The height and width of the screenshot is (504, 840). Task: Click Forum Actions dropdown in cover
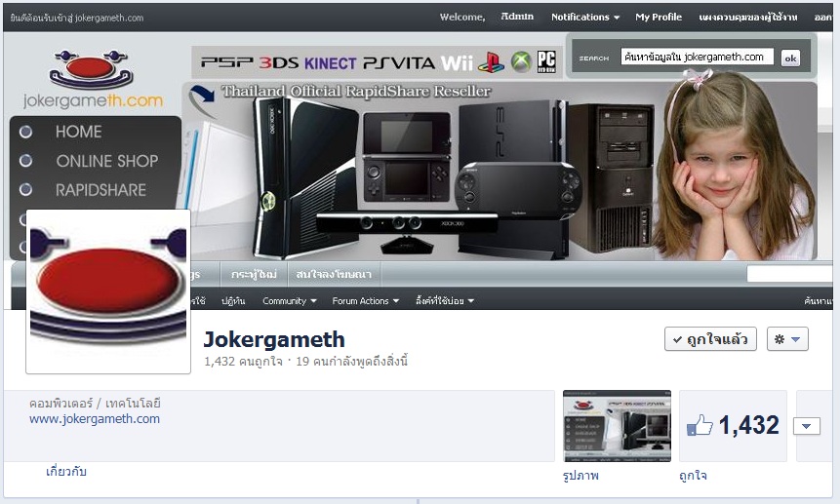pyautogui.click(x=365, y=300)
